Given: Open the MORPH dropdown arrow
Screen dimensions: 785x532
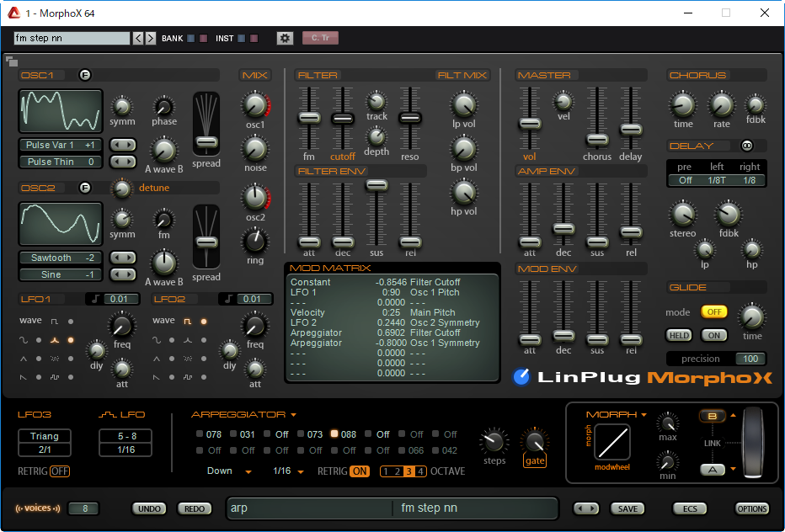Looking at the screenshot, I should click(643, 415).
